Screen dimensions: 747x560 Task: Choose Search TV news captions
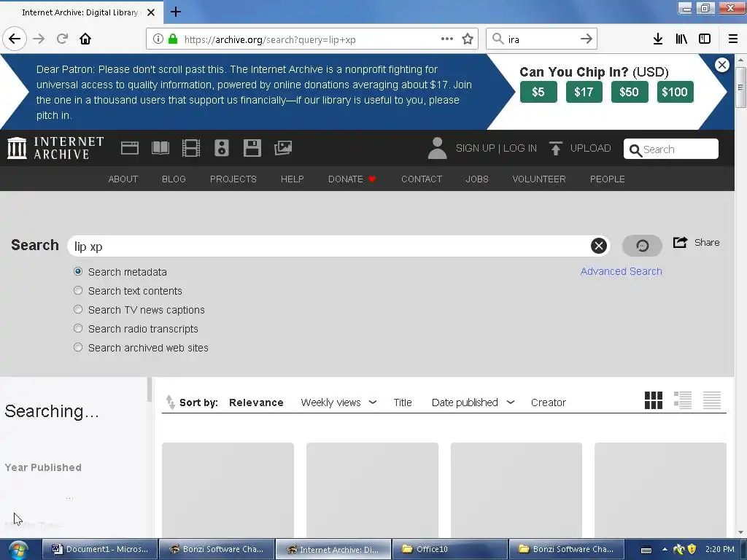tap(78, 309)
